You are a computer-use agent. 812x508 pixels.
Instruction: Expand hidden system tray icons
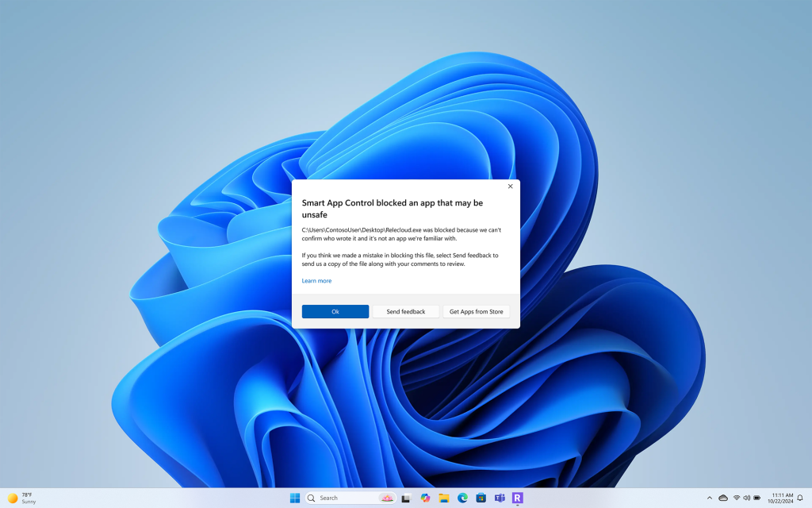point(710,498)
